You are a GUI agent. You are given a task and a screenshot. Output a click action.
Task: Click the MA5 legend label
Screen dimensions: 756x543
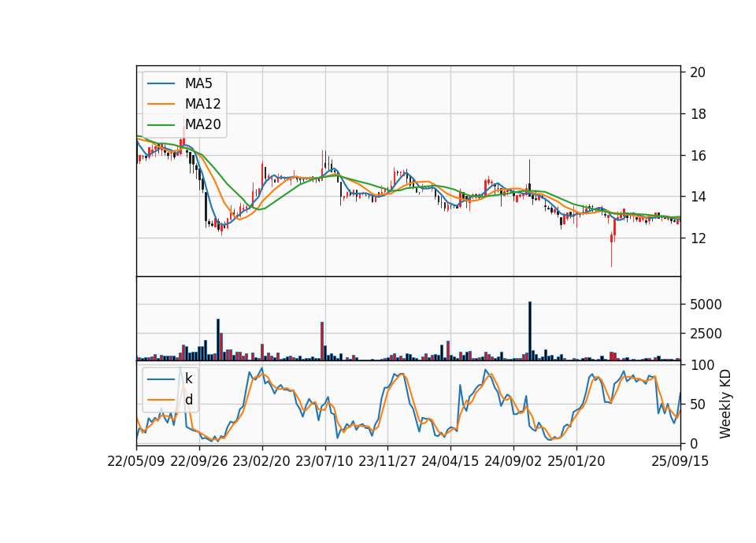point(198,83)
